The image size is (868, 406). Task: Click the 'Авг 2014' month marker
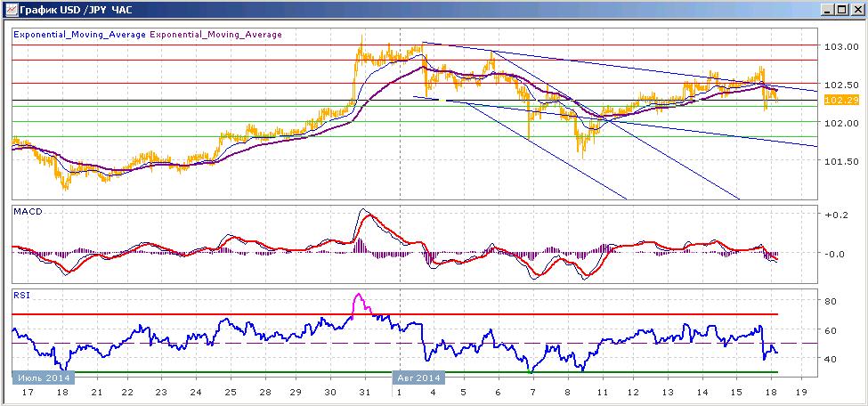[x=419, y=378]
